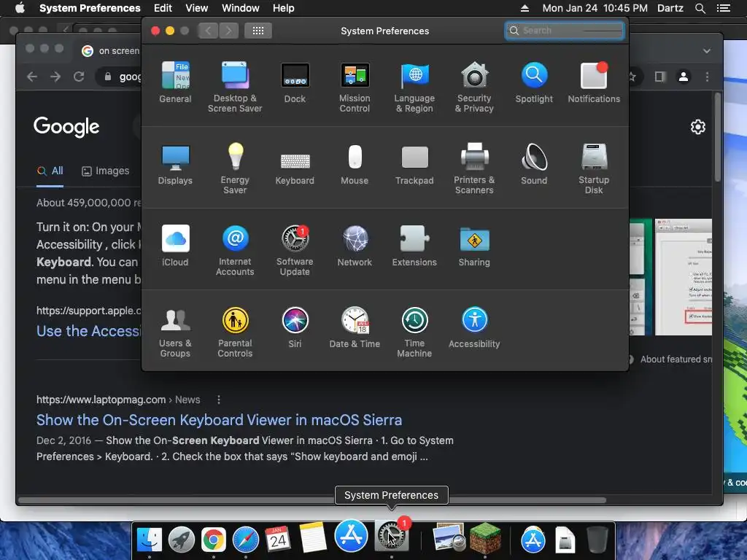Open Chrome three-dot menu
The height and width of the screenshot is (560, 747).
click(x=707, y=77)
